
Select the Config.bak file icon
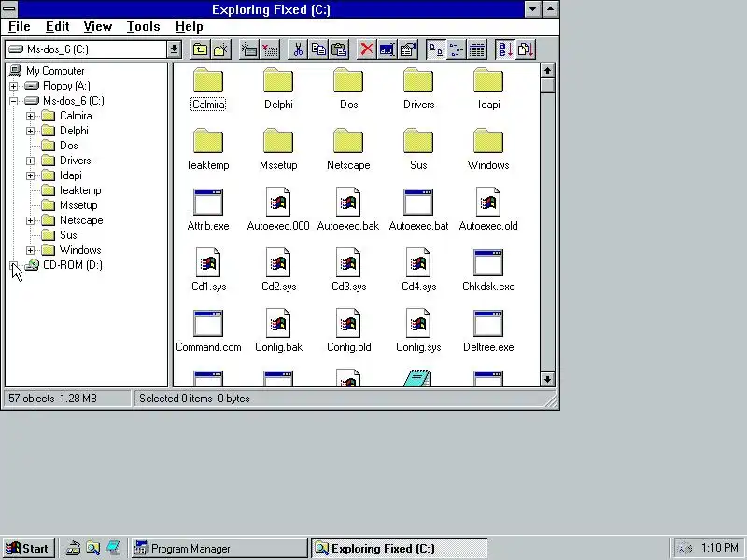pyautogui.click(x=278, y=323)
